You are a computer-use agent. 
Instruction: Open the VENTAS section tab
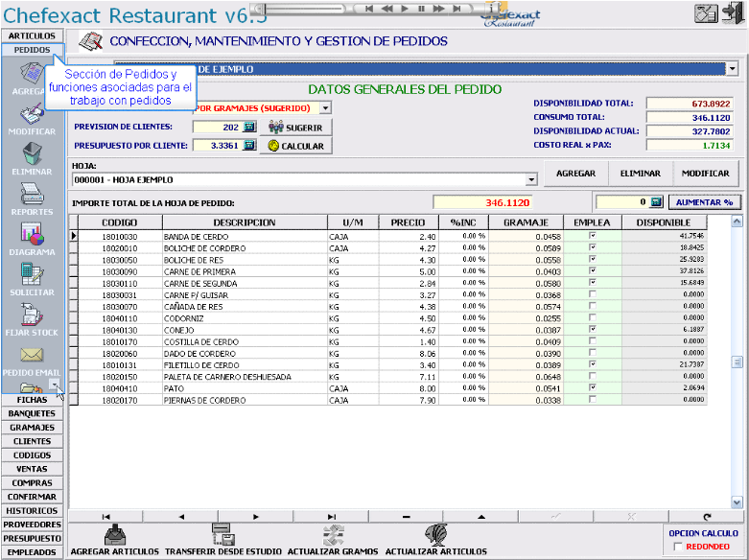coord(32,469)
